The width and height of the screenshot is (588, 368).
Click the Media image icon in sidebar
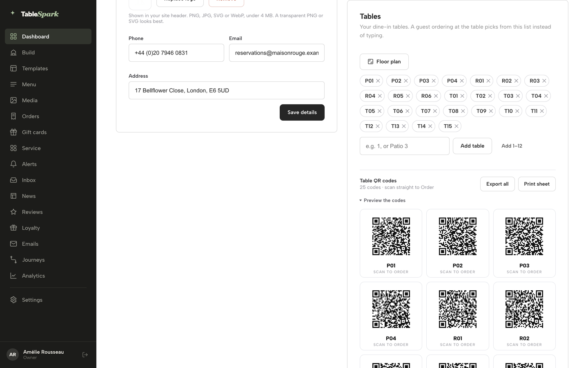point(13,100)
